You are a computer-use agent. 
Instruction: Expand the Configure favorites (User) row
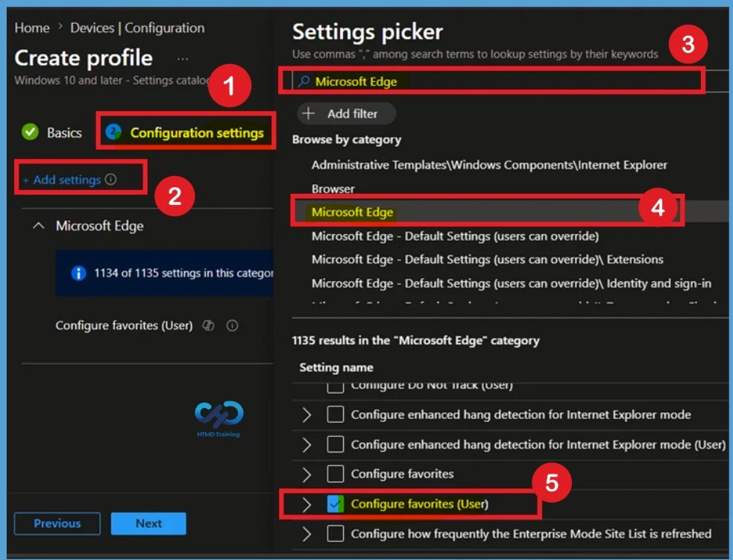point(306,504)
